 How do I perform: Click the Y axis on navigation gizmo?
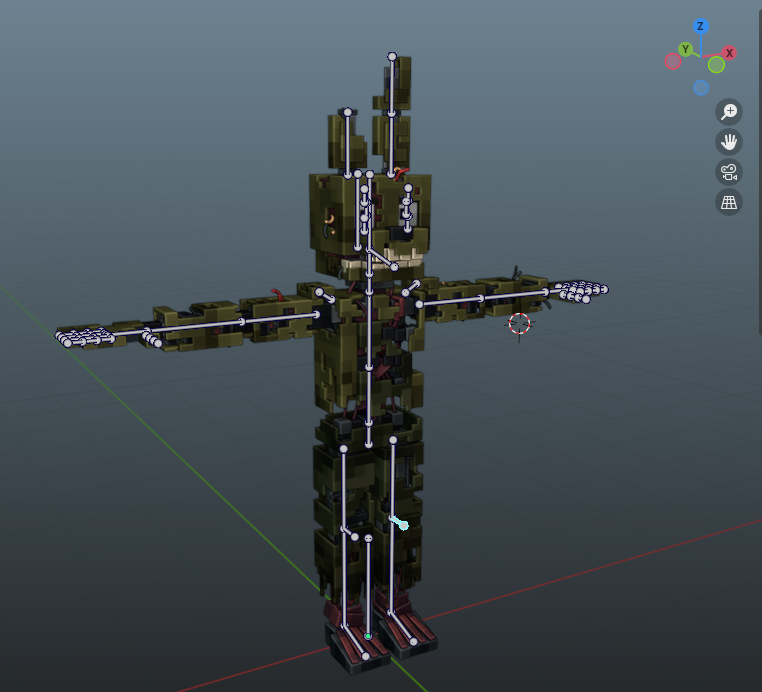point(686,49)
